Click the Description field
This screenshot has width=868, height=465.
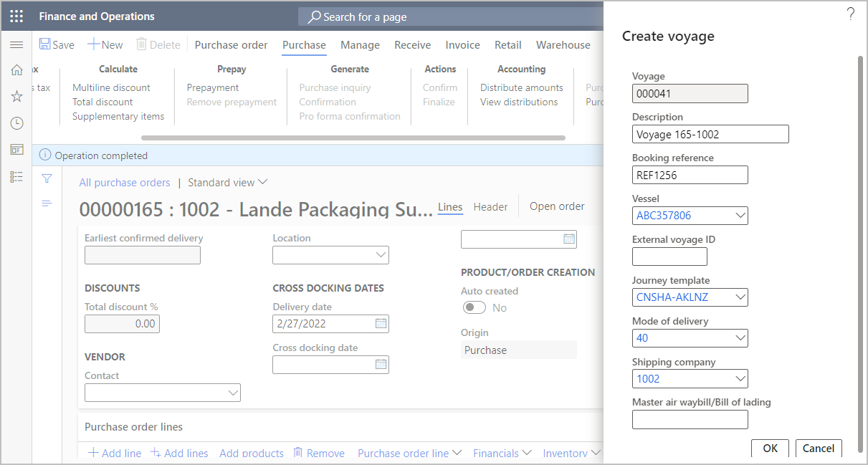[710, 134]
